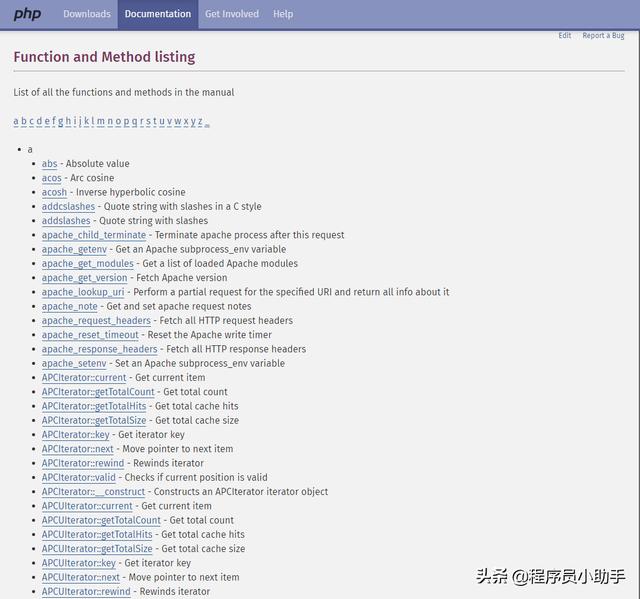Switch to the Documentation tab
Viewport: 640px width, 599px height.
pyautogui.click(x=158, y=14)
